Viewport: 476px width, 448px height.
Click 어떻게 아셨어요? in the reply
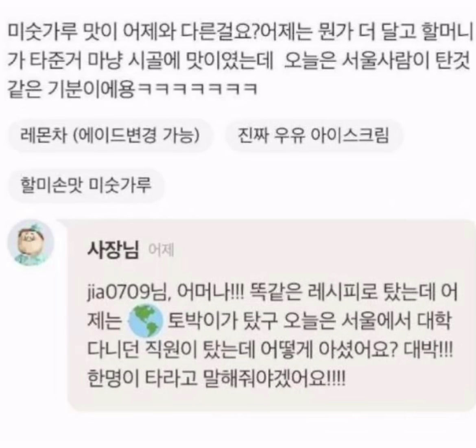pos(329,350)
